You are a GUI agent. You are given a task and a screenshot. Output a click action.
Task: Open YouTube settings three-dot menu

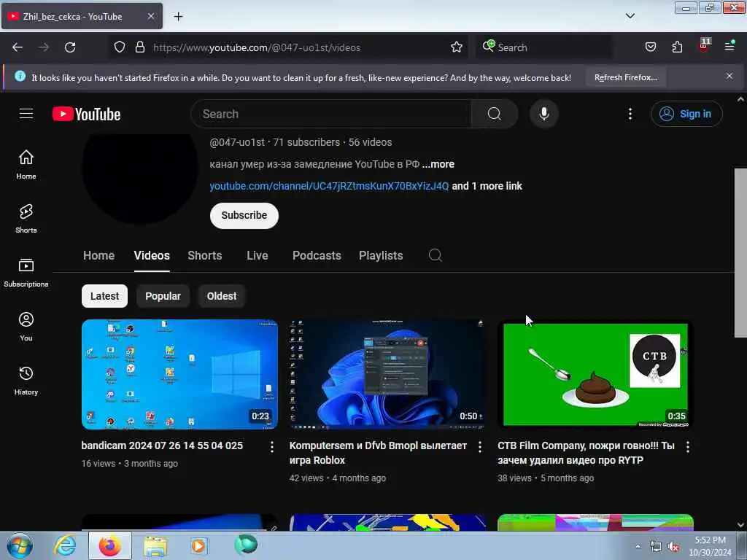[x=630, y=114]
